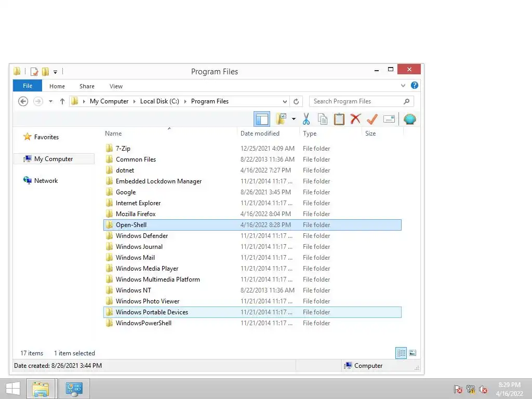
Task: Click the Cut scissors toolbar icon
Action: pos(306,119)
